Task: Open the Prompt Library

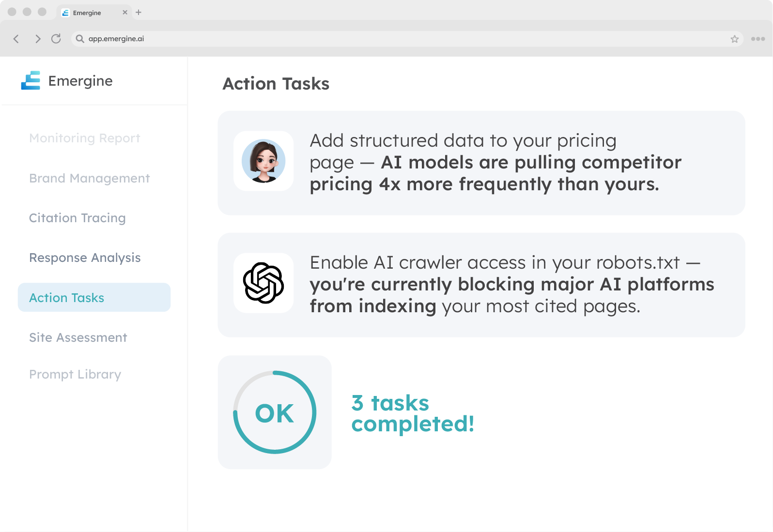Action: tap(75, 374)
